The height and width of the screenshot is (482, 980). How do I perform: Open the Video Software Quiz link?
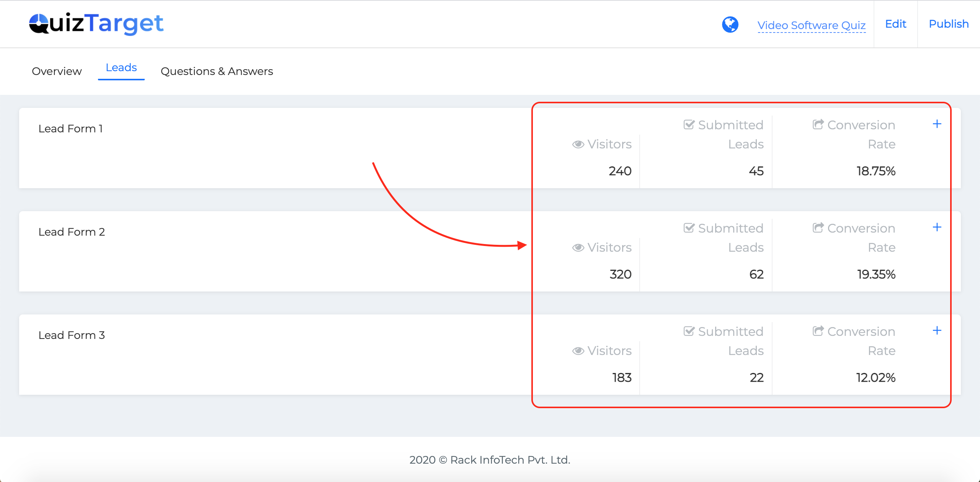[812, 25]
